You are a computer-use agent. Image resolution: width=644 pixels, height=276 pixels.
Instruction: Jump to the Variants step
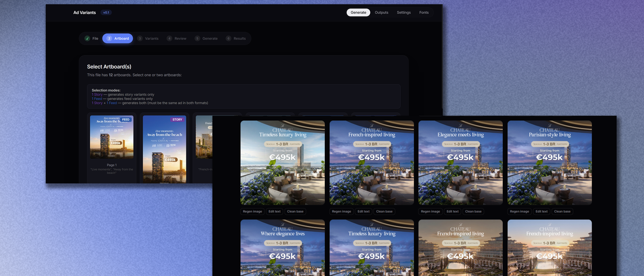[x=148, y=39]
